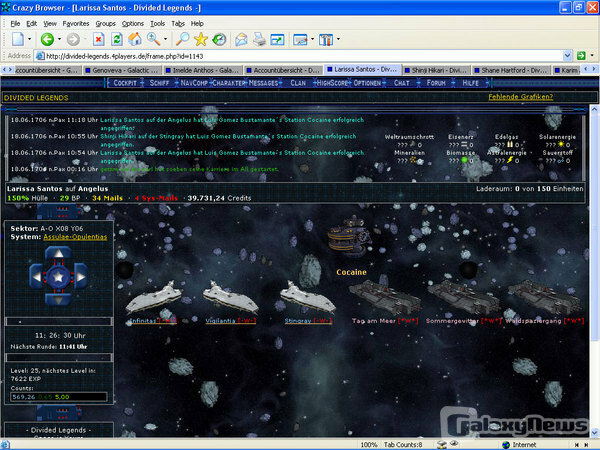Click the green Refresh toolbar icon
Viewport: 600px width, 450px height.
(x=116, y=39)
